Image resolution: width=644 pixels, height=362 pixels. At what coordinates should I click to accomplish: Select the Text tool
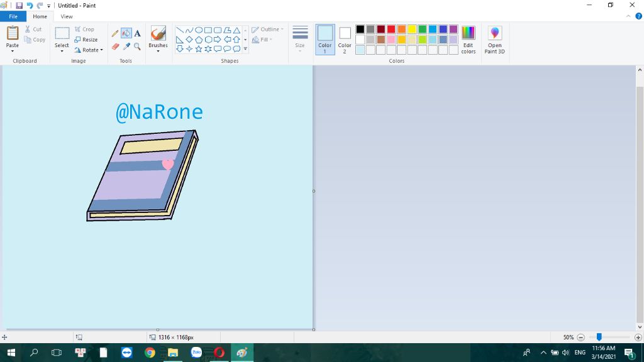click(137, 33)
